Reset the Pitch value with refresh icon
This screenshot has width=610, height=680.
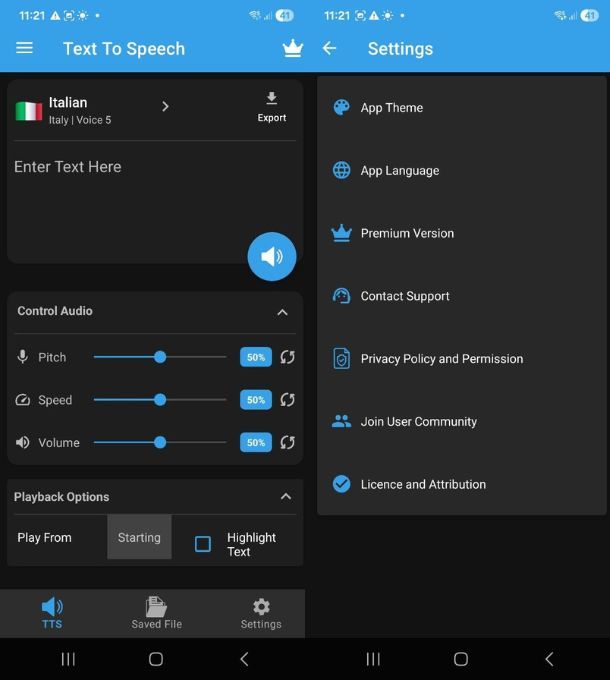pyautogui.click(x=287, y=357)
